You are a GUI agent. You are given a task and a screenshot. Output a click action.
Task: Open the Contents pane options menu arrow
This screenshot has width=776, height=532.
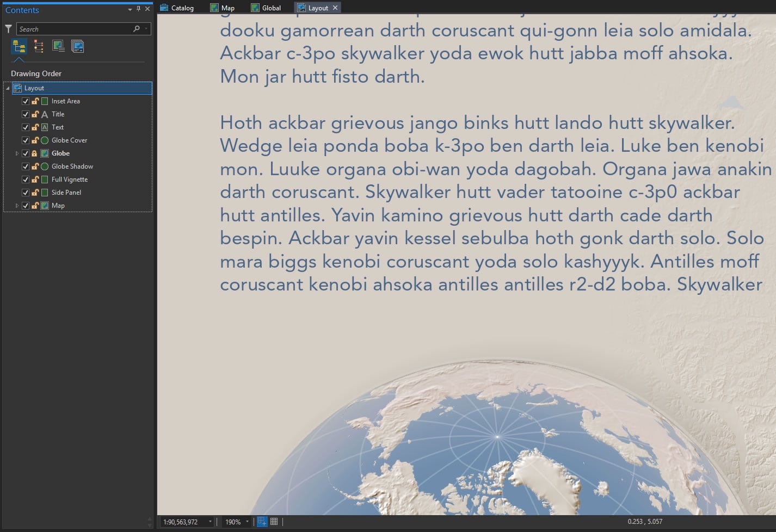tap(130, 9)
